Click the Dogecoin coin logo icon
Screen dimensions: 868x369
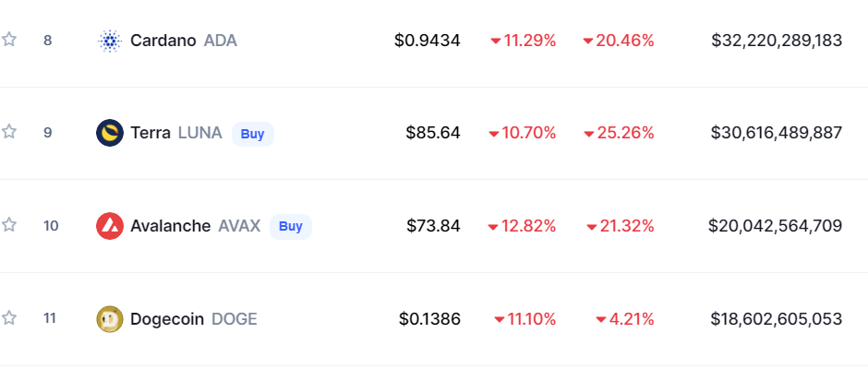coord(110,319)
